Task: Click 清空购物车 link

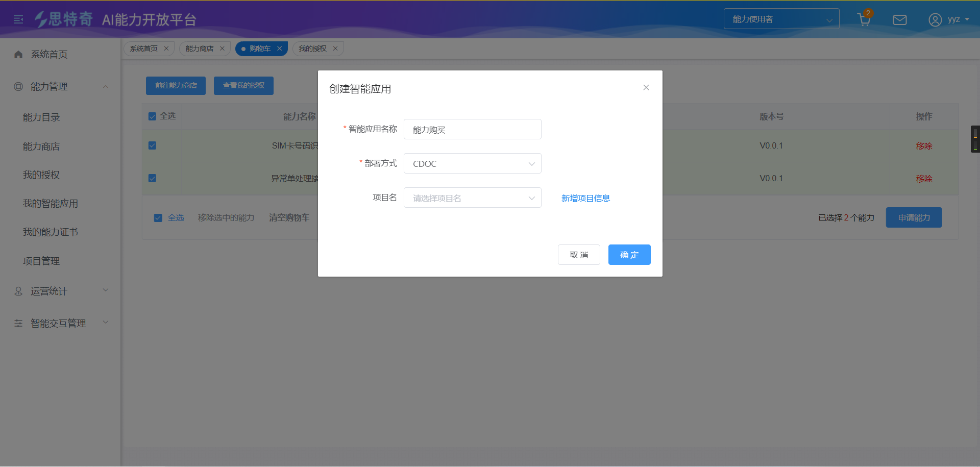Action: [x=289, y=218]
